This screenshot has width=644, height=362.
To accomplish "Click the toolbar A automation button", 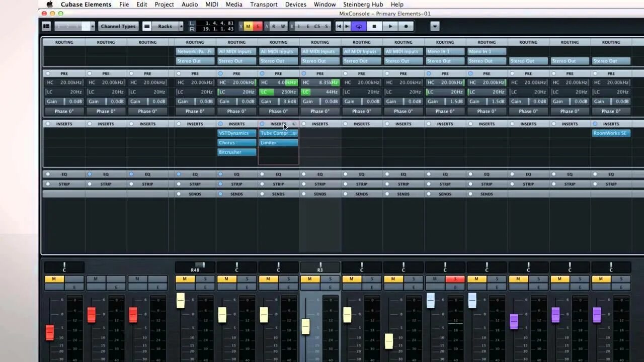I will pyautogui.click(x=267, y=26).
